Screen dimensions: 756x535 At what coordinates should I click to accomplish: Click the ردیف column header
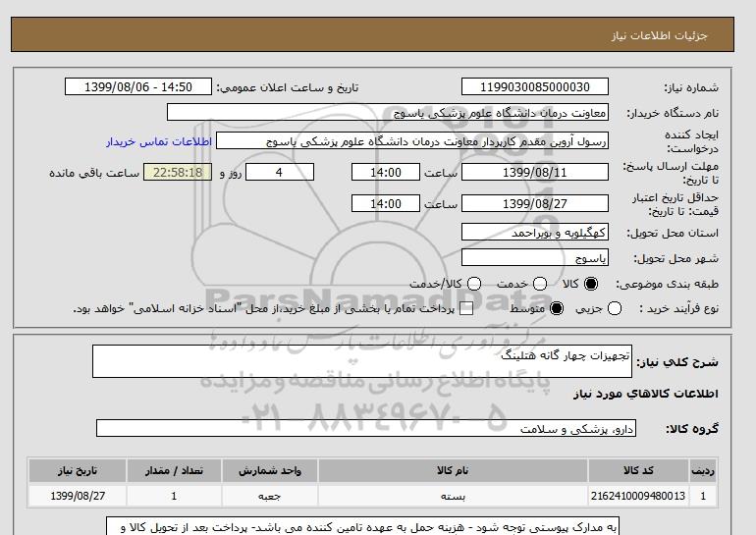[703, 470]
